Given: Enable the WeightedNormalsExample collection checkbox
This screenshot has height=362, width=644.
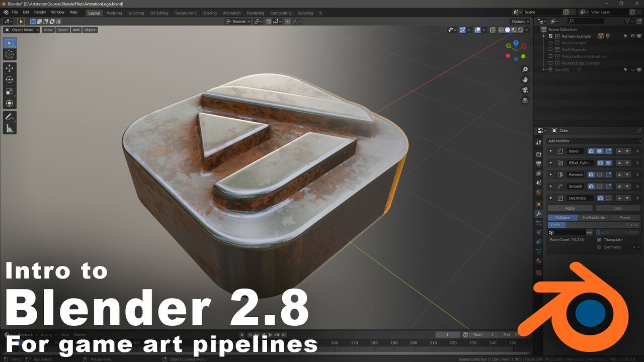Looking at the screenshot, I should [x=550, y=56].
